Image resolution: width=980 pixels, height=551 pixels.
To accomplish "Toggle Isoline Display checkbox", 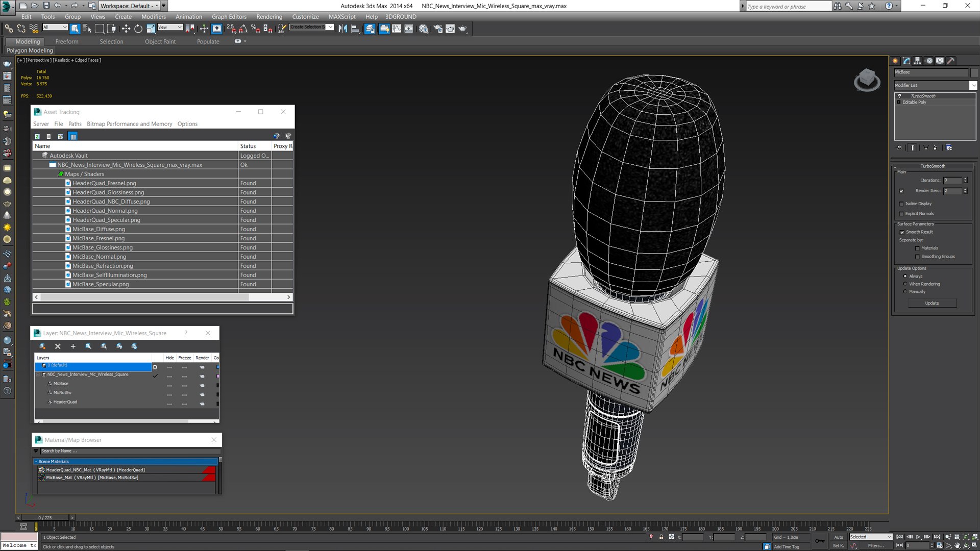I will click(901, 204).
